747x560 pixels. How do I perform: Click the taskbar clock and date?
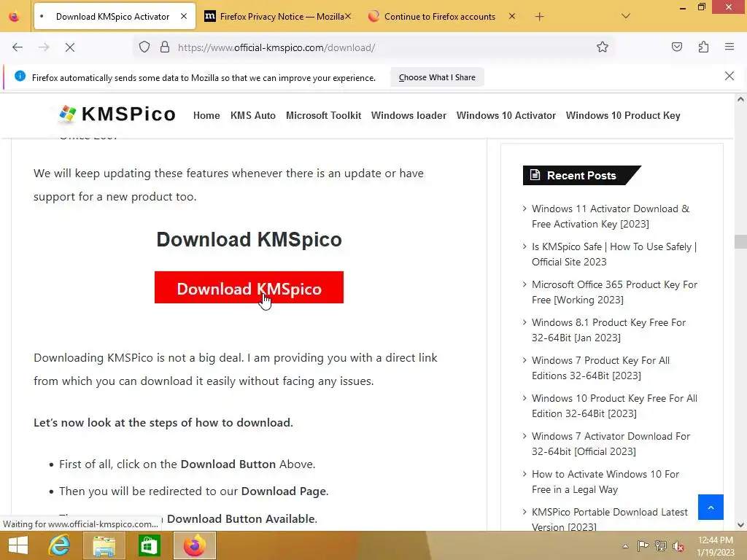pos(715,546)
